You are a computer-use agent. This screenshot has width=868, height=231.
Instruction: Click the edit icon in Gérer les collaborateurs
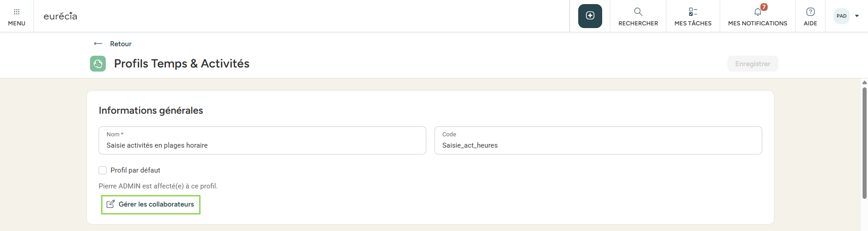(110, 204)
